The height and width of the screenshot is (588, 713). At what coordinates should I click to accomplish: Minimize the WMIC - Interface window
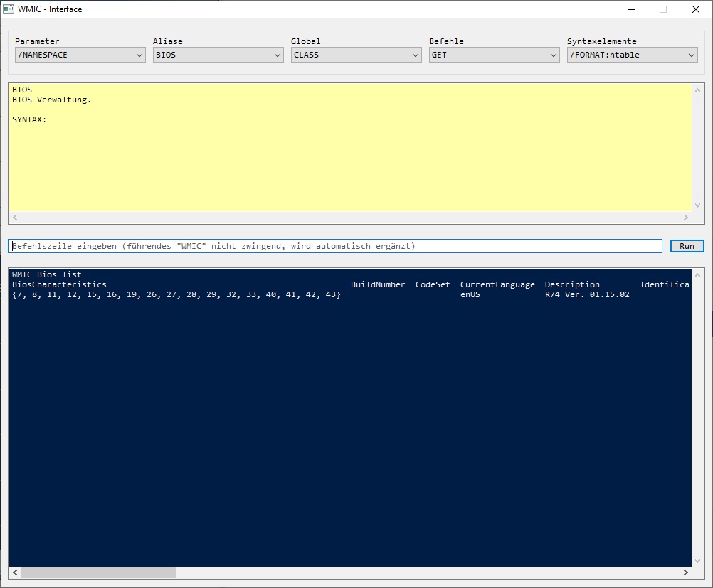click(630, 9)
